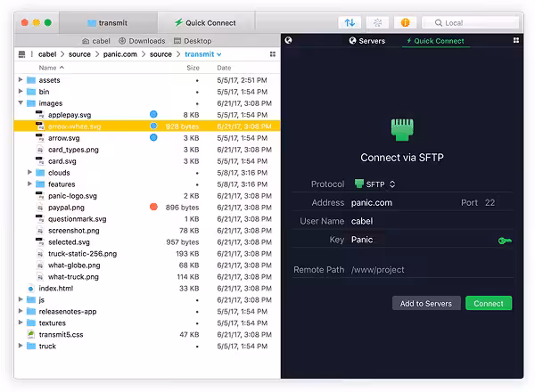Click the large green SFTP port icon
Screen dimensions: 535x392
(x=402, y=130)
